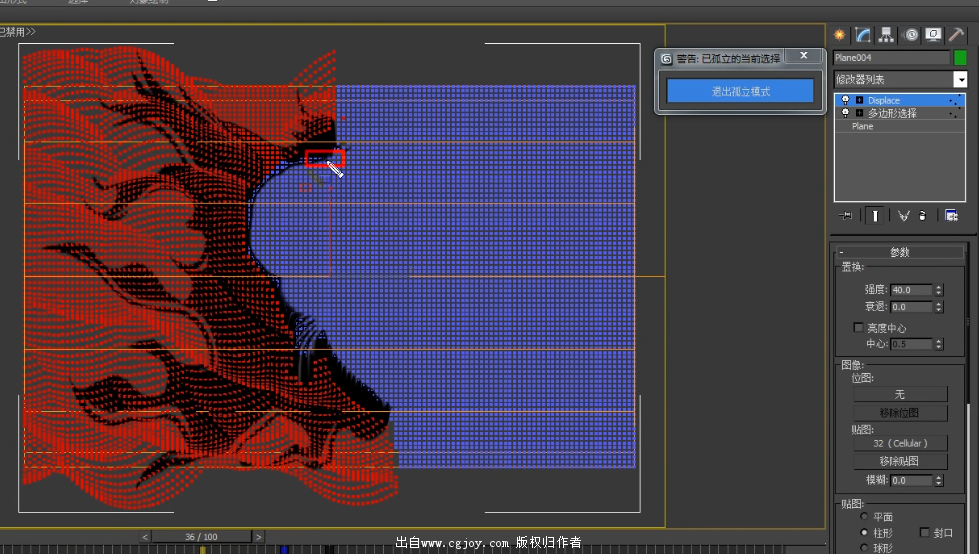Click the 强度 value field
The width and height of the screenshot is (979, 554).
(x=911, y=290)
